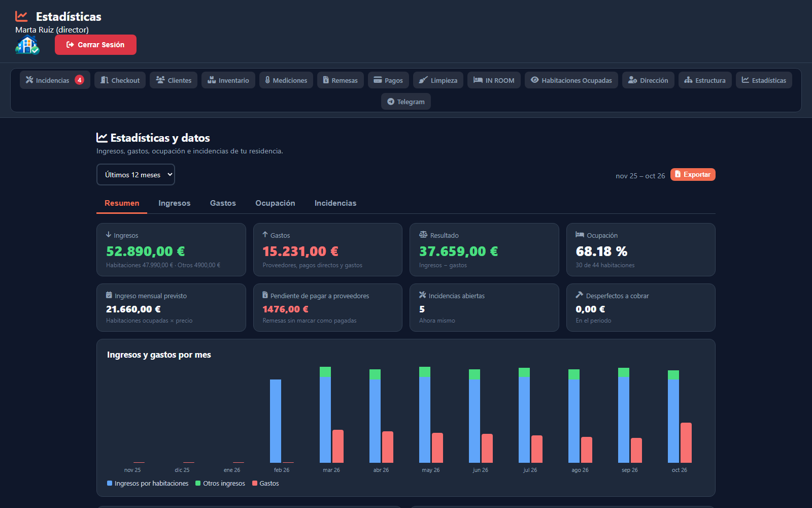Open the Dirección section
Screen dimensions: 812x508
648,80
